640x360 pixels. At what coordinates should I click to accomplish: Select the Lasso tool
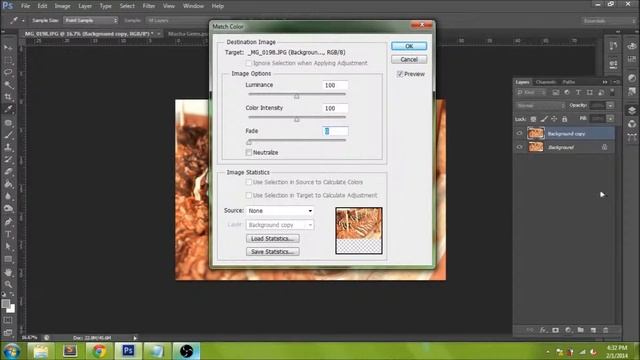8,73
